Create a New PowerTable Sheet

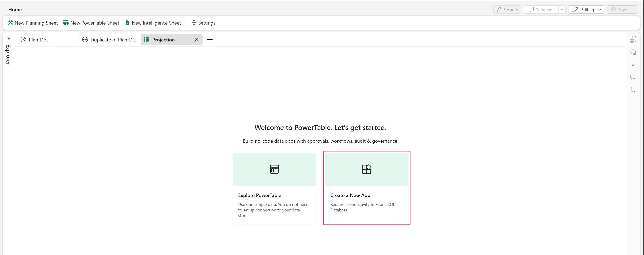91,23
